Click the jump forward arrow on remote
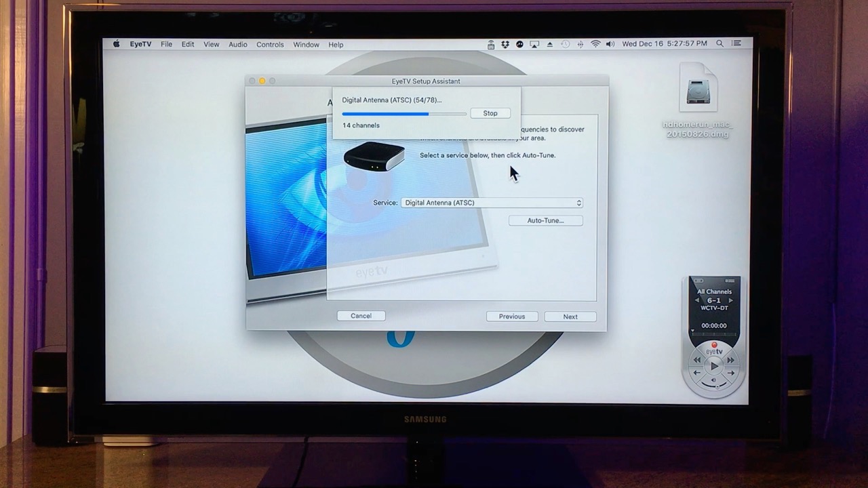 click(730, 373)
